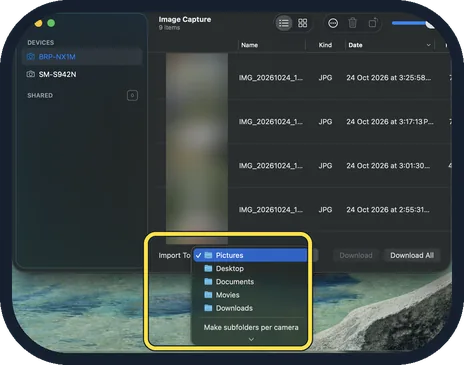The height and width of the screenshot is (365, 464).
Task: Choose Movies in the Import To menu
Action: [250, 295]
